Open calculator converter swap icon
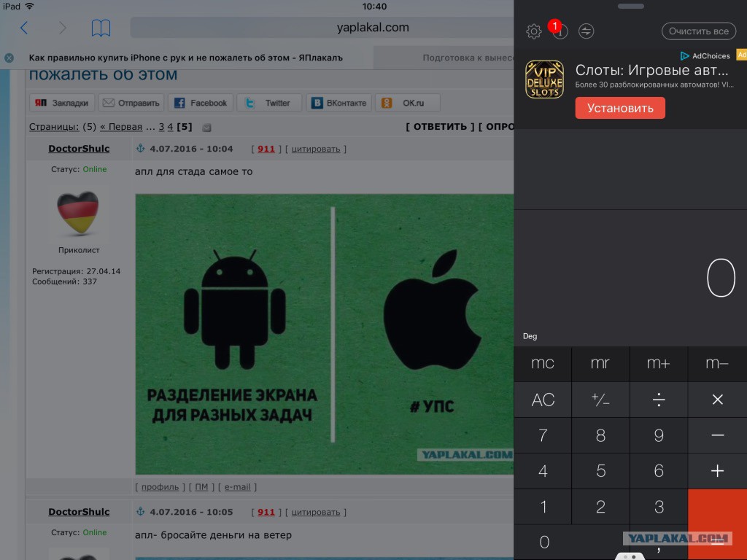Image resolution: width=747 pixels, height=560 pixels. (586, 31)
